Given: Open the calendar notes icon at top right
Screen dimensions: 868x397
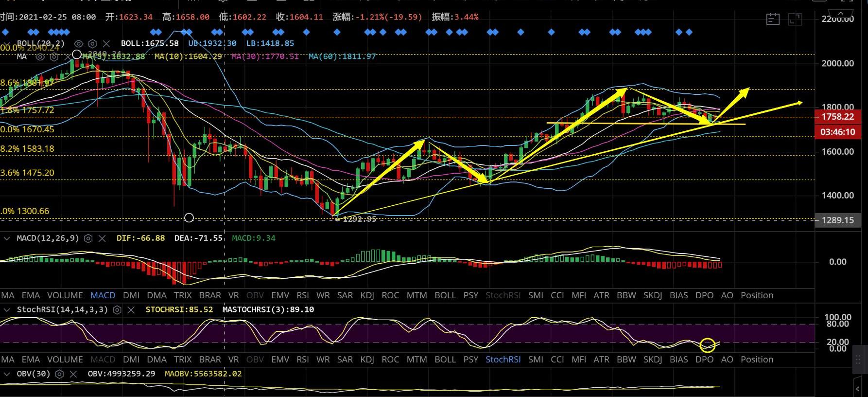Looking at the screenshot, I should pyautogui.click(x=773, y=19).
